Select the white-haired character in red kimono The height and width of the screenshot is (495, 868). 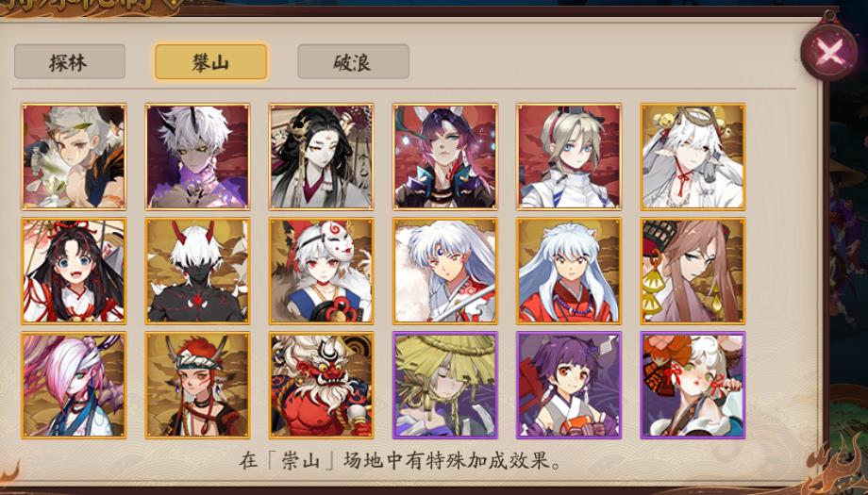coord(569,271)
